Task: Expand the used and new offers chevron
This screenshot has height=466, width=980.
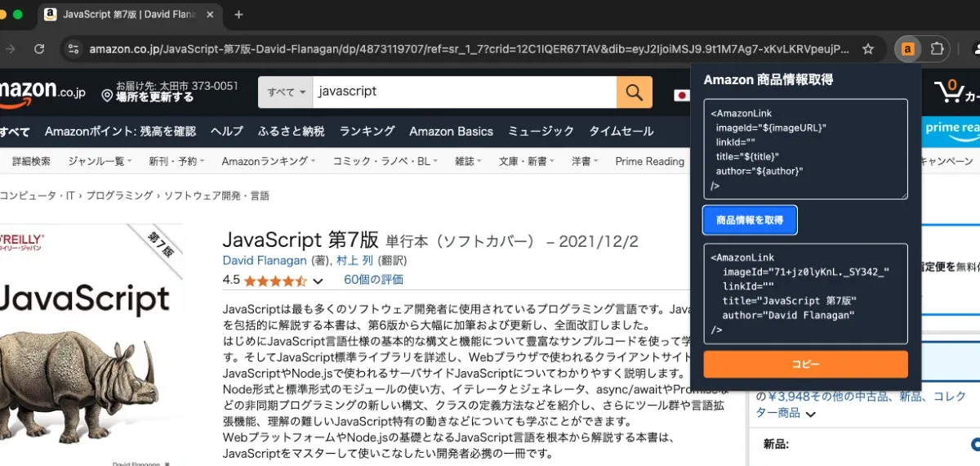Action: coord(810,414)
